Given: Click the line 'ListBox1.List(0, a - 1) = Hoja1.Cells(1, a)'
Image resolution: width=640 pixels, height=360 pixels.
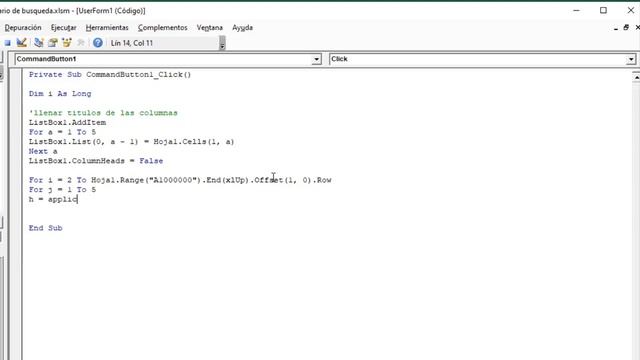Looking at the screenshot, I should pos(131,142).
